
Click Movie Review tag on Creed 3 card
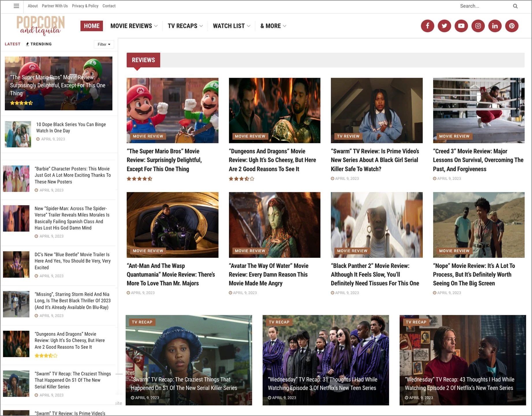[454, 136]
